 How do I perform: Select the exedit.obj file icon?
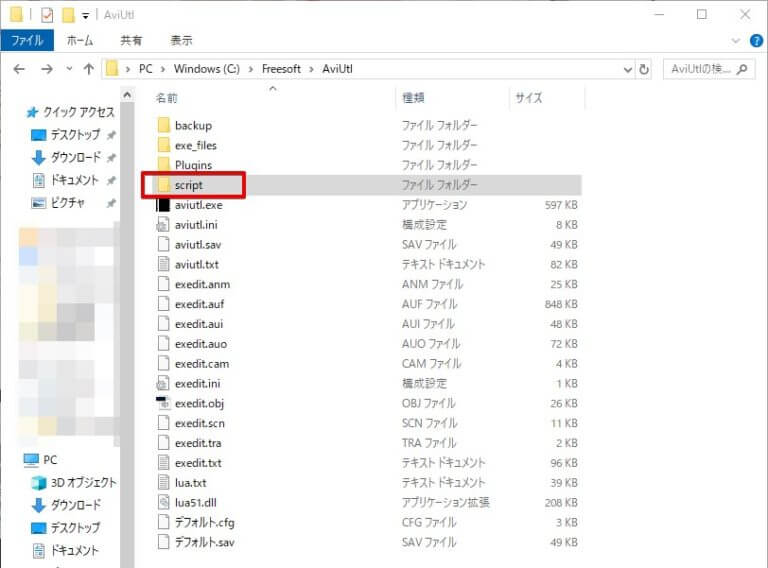point(163,403)
